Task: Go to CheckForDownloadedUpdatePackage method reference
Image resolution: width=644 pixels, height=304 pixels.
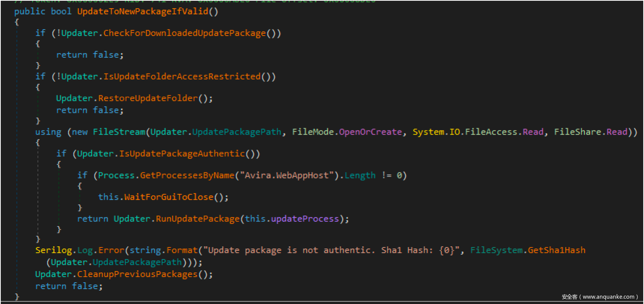Action: pos(184,33)
